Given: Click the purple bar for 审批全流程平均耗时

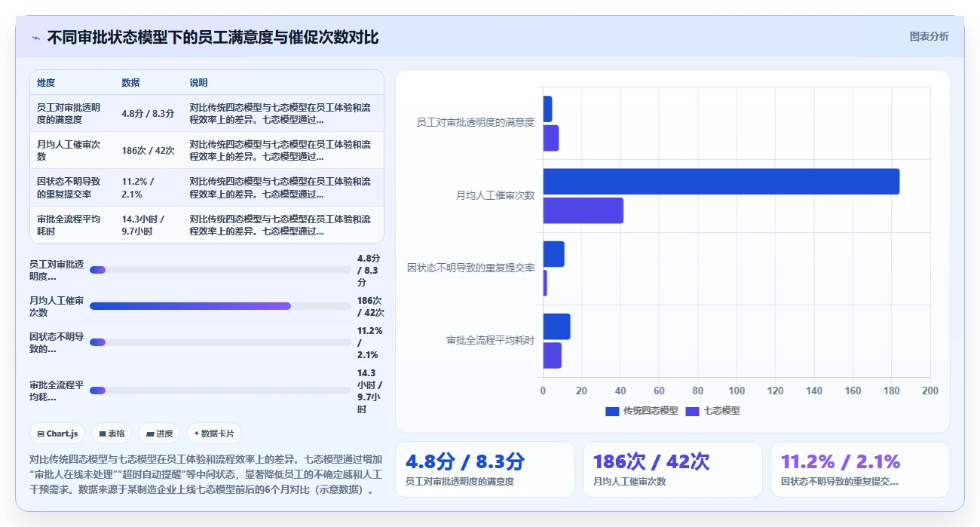Looking at the screenshot, I should (553, 355).
